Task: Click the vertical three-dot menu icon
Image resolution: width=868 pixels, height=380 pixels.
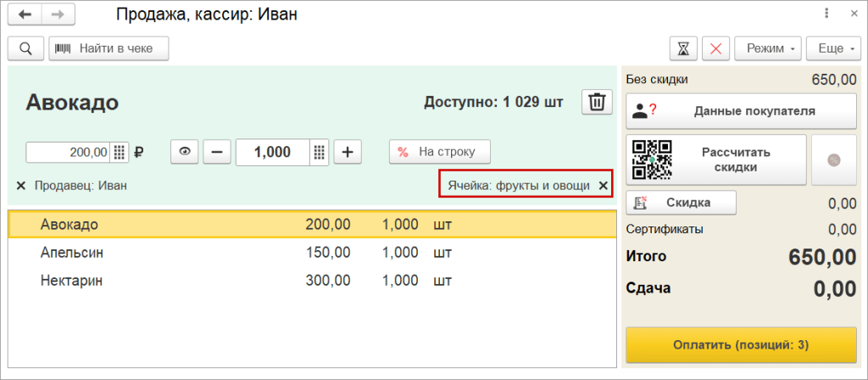Action: (x=827, y=14)
